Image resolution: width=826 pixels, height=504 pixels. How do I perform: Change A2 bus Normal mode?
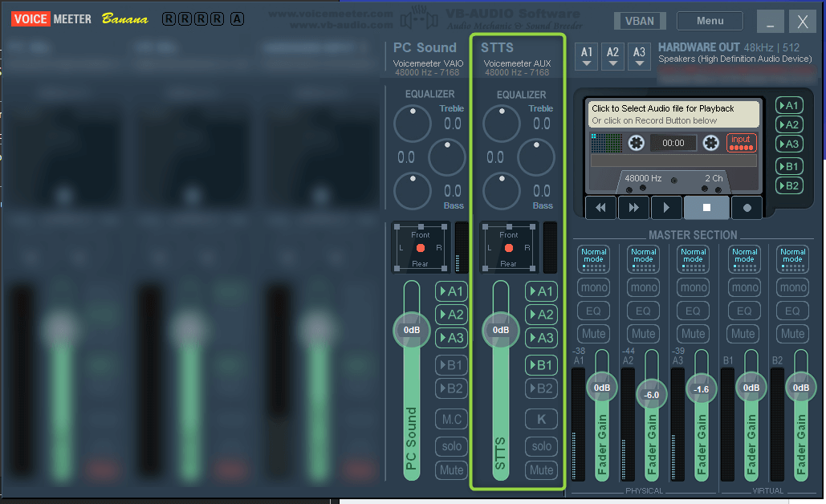point(643,258)
